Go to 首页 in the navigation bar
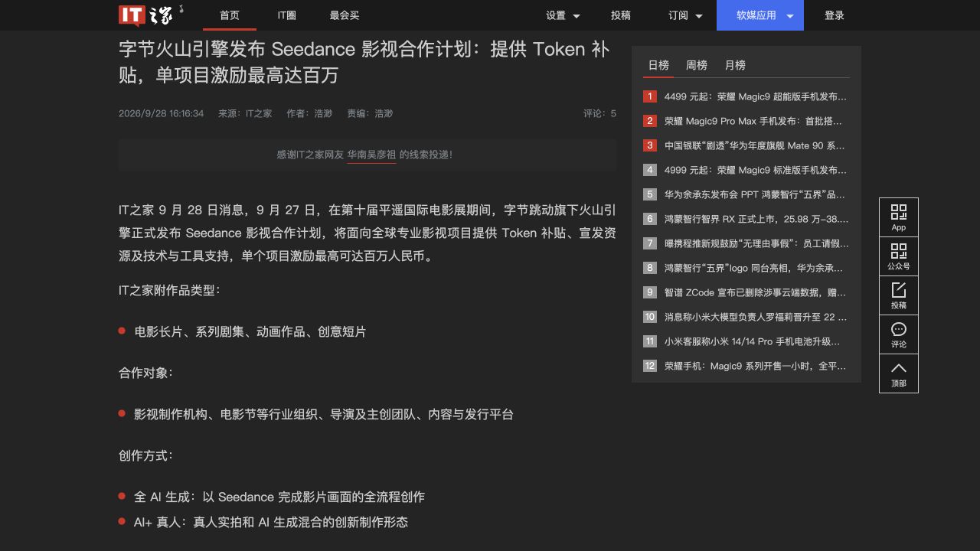The image size is (980, 551). tap(230, 15)
